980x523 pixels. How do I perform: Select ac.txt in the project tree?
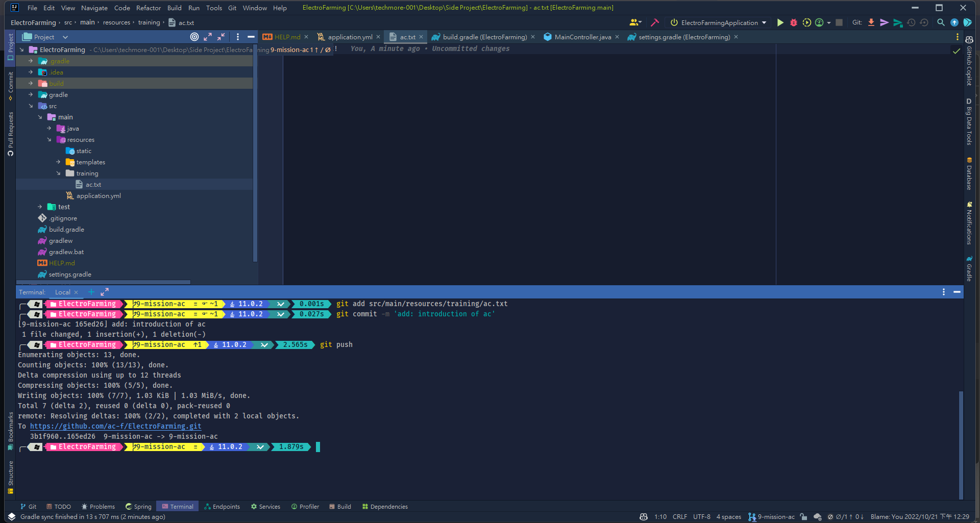point(93,185)
